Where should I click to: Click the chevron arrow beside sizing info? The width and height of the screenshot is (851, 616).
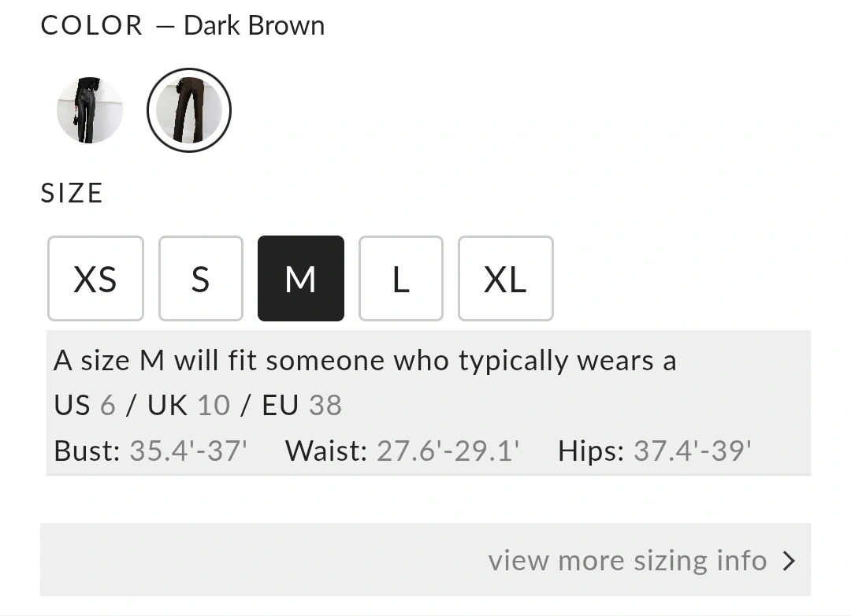789,560
